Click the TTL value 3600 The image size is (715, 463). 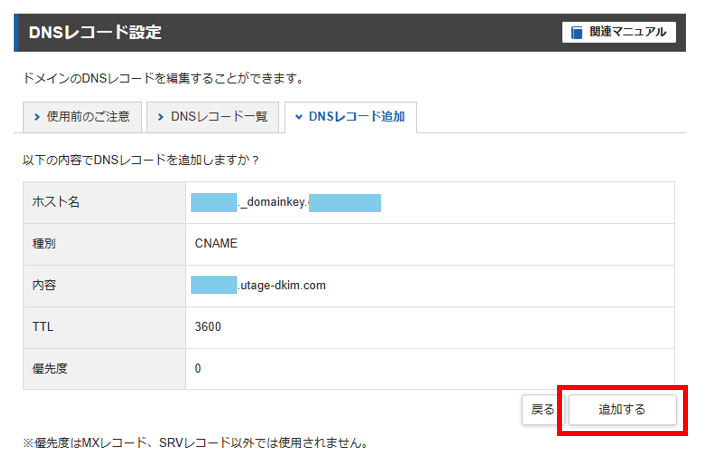click(x=208, y=327)
